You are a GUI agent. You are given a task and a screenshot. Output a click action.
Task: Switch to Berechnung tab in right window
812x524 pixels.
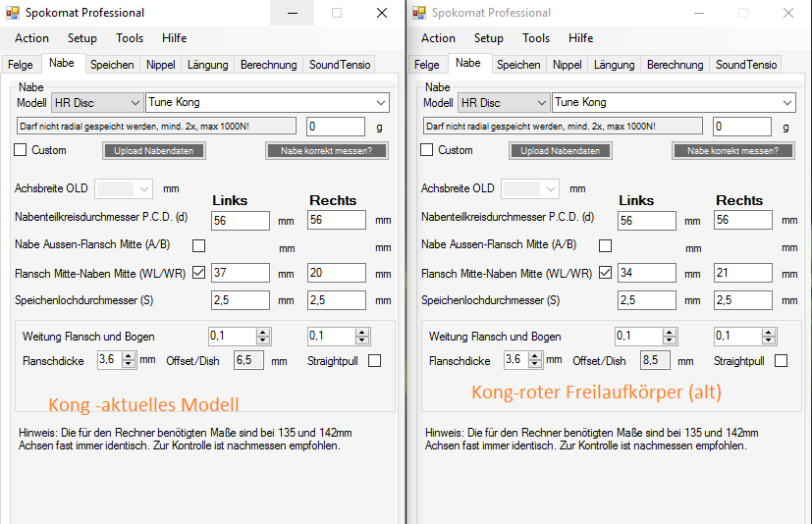(x=676, y=65)
